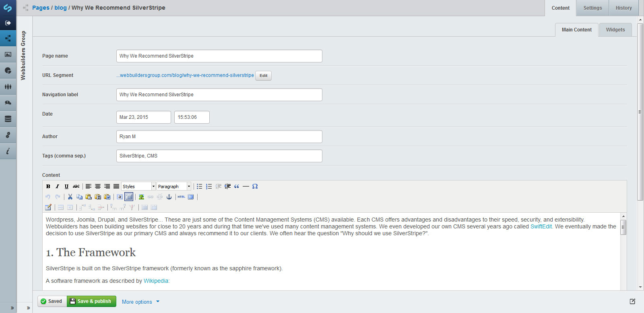Paste as plain text icon
The height and width of the screenshot is (313, 644).
(98, 197)
